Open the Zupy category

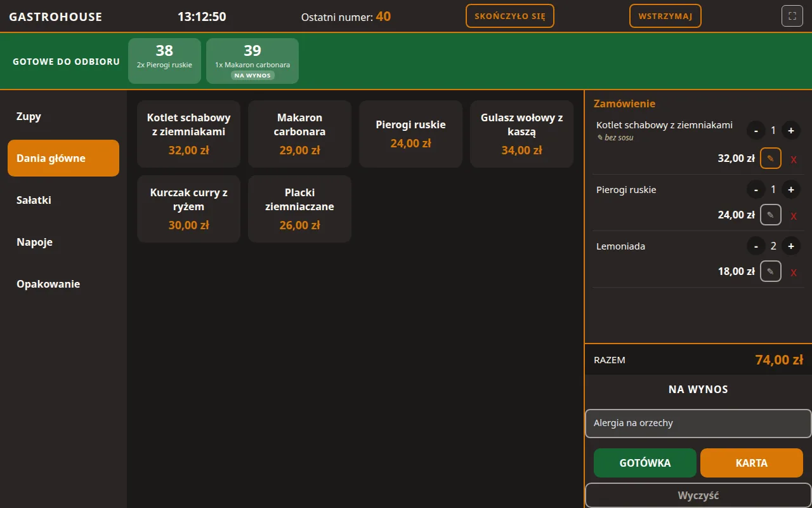pos(63,116)
